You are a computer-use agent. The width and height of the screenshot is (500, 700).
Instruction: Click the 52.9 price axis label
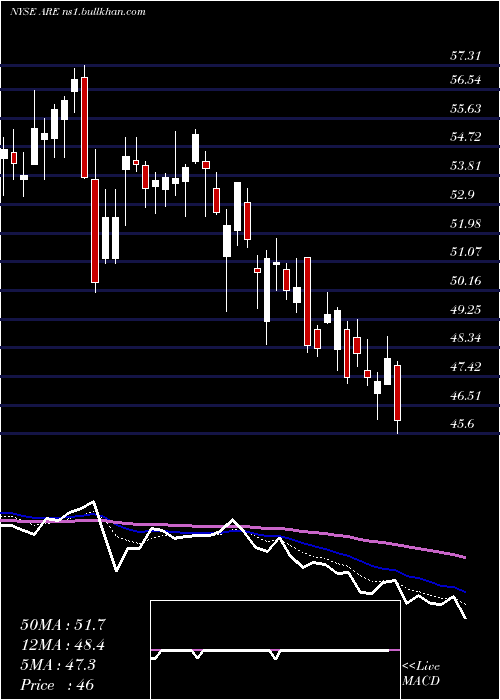point(462,195)
